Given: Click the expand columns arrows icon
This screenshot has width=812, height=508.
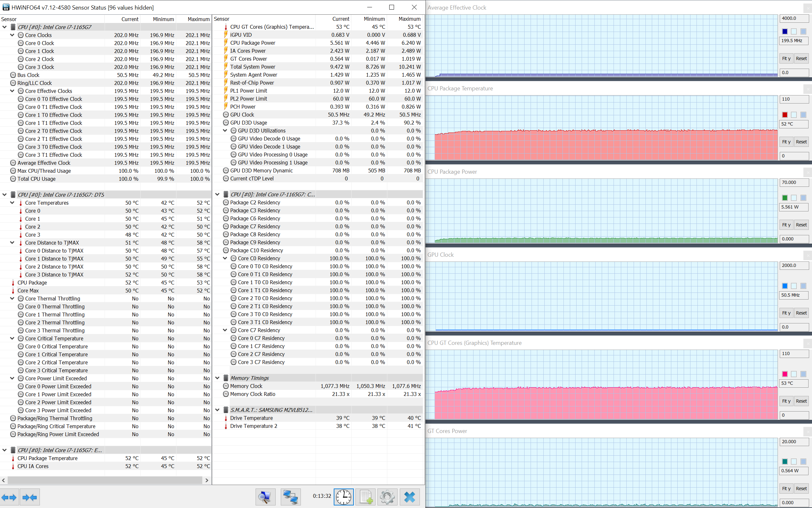Looking at the screenshot, I should (x=9, y=497).
